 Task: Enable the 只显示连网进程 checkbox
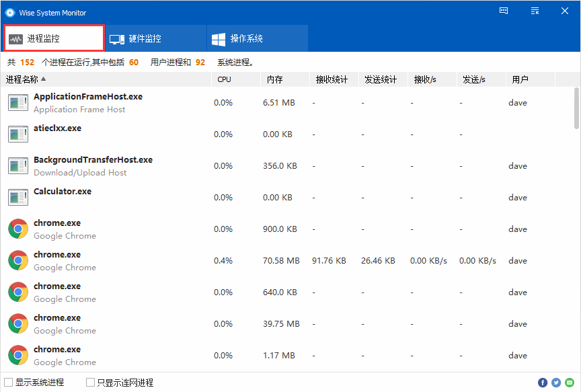click(90, 383)
